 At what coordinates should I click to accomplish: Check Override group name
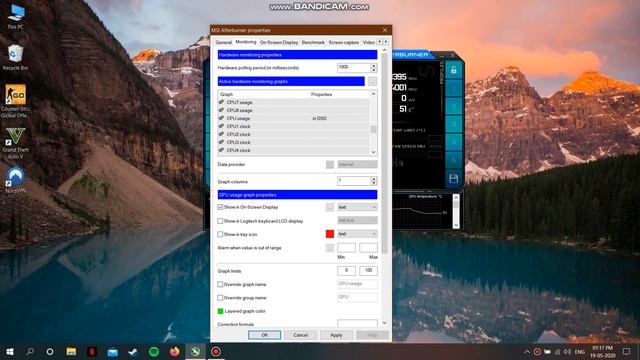click(220, 298)
